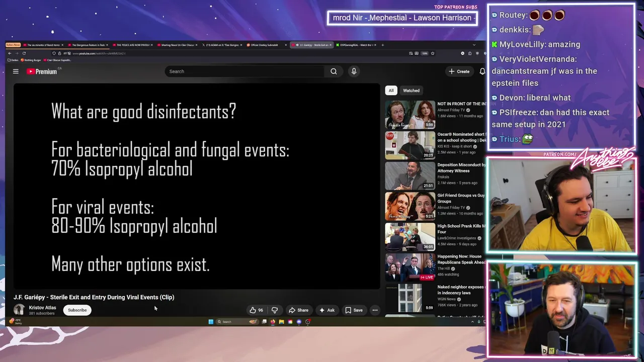
Task: Open 'Clair Obscur: Expedition' bookmark
Action: 58,60
